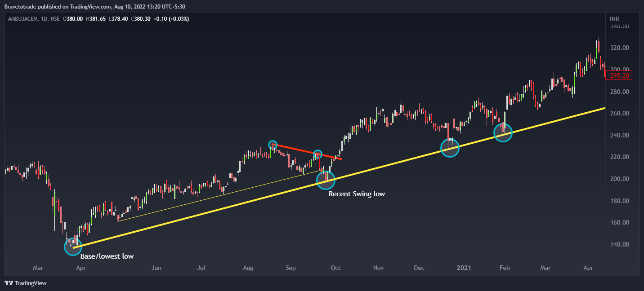The width and height of the screenshot is (644, 291).
Task: Click the 200.00 price axis label
Action: (x=619, y=179)
